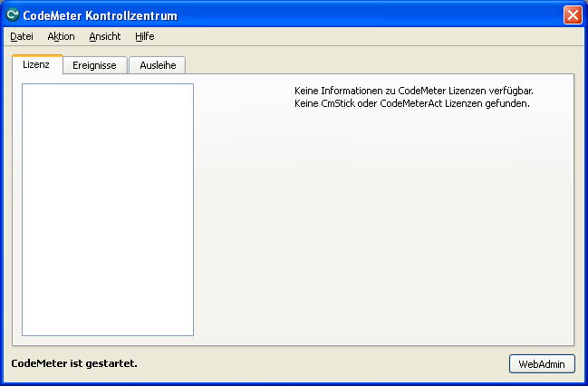Show the Ausleihe tab
Screen dimensions: 588x386
click(157, 65)
